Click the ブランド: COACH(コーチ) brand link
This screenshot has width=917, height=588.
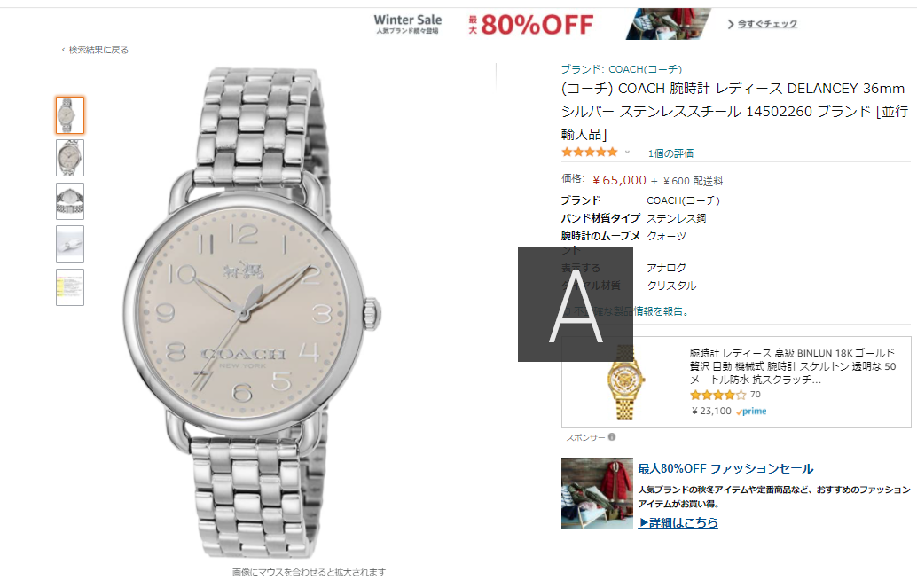tap(621, 69)
